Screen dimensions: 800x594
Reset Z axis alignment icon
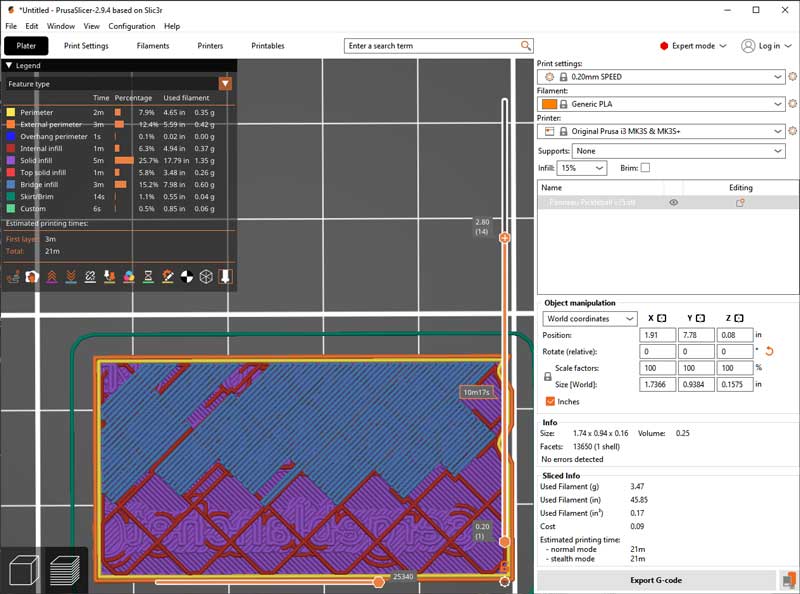point(739,318)
